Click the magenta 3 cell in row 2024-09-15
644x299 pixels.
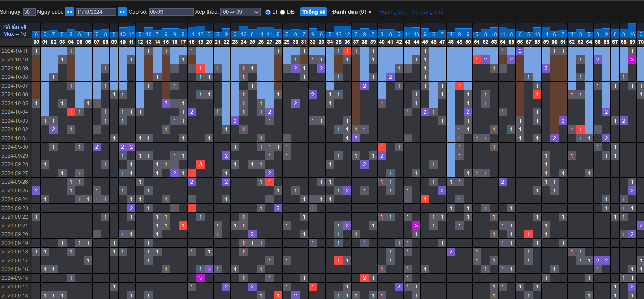(201, 278)
